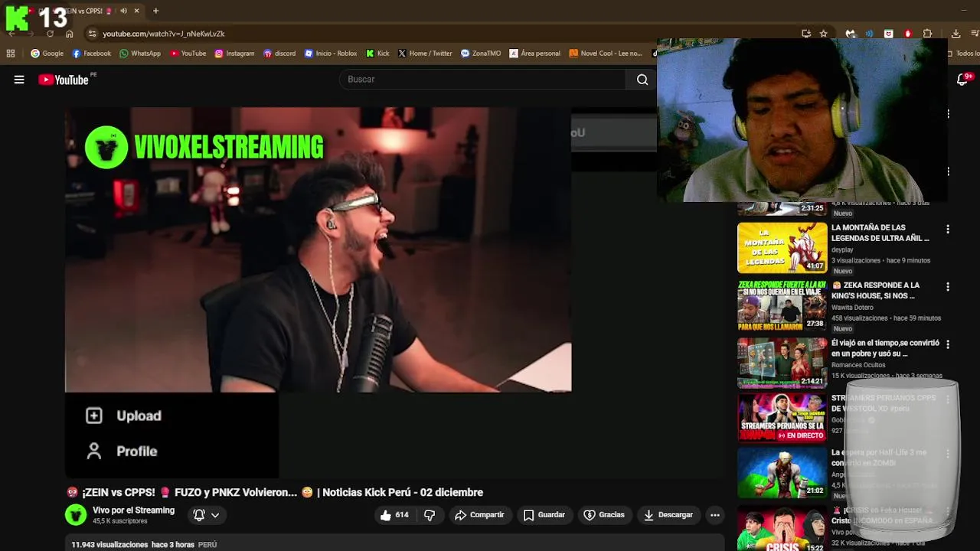Open a new browser tab

click(155, 11)
